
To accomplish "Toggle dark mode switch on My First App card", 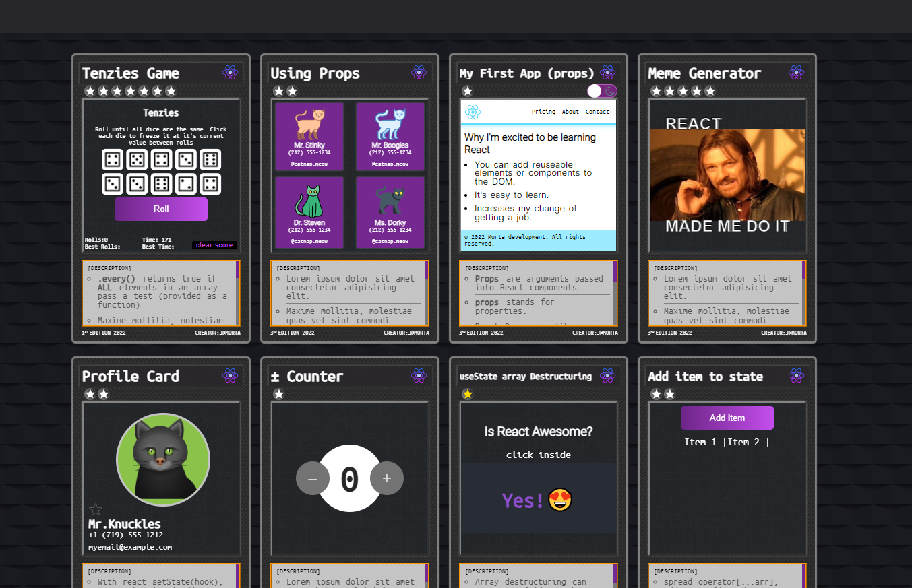I will 602,91.
